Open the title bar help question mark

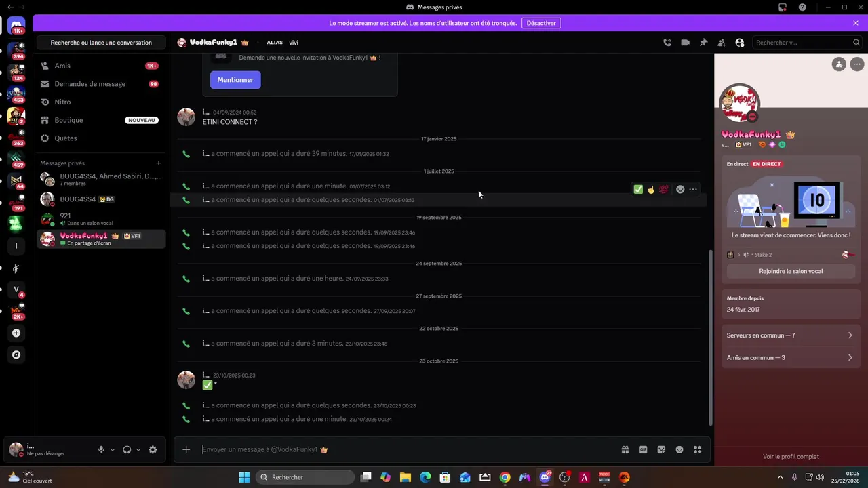tap(803, 7)
